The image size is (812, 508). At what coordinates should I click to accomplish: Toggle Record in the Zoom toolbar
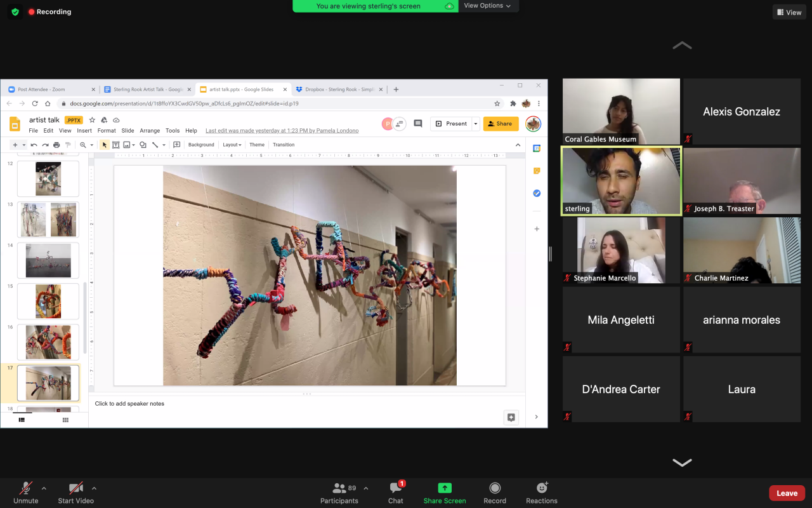495,493
